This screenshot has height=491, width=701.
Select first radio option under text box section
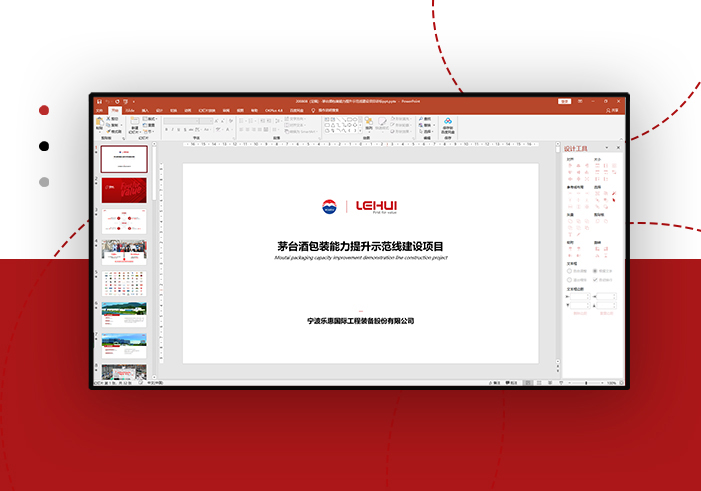pyautogui.click(x=570, y=271)
